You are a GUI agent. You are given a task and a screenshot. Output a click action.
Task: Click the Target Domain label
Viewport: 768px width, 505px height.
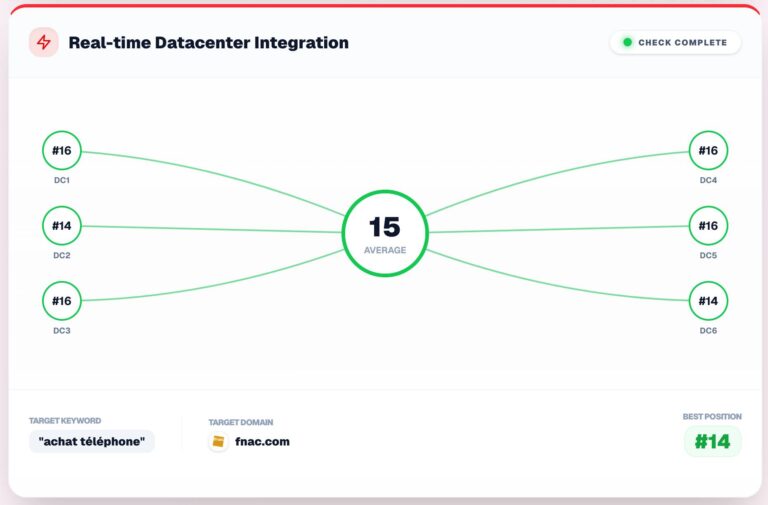pyautogui.click(x=240, y=422)
